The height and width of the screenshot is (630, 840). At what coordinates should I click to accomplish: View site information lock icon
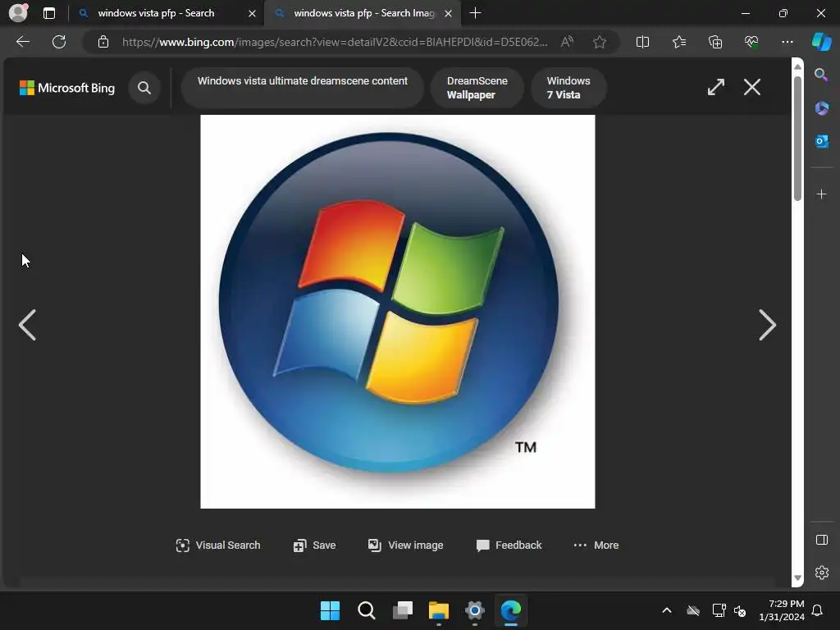tap(103, 42)
